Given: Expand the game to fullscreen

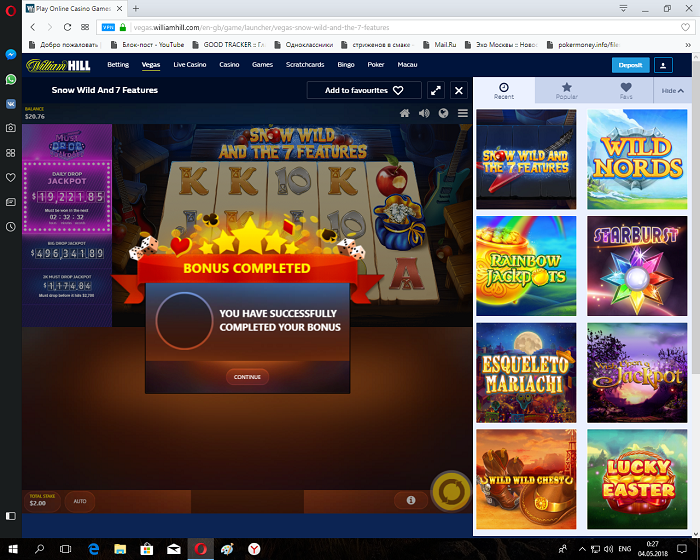Looking at the screenshot, I should pos(436,90).
